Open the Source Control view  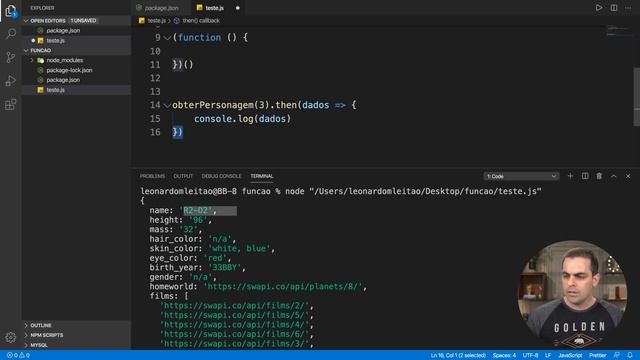click(11, 57)
